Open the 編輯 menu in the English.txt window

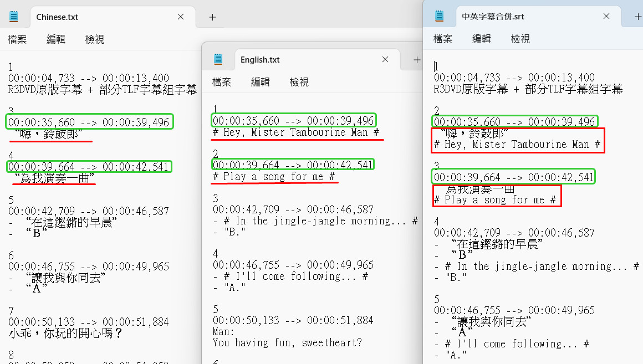tap(261, 82)
